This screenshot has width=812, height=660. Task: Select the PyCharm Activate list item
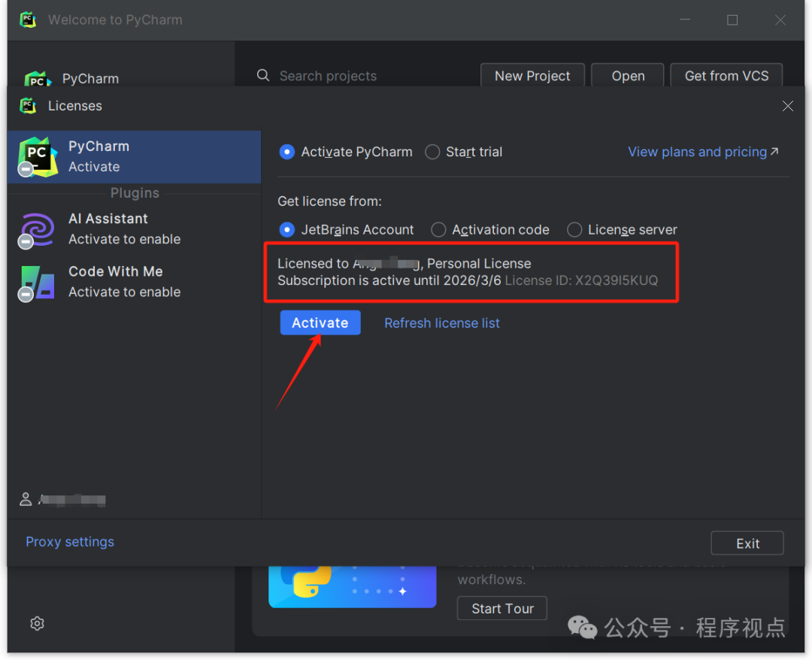click(x=134, y=157)
